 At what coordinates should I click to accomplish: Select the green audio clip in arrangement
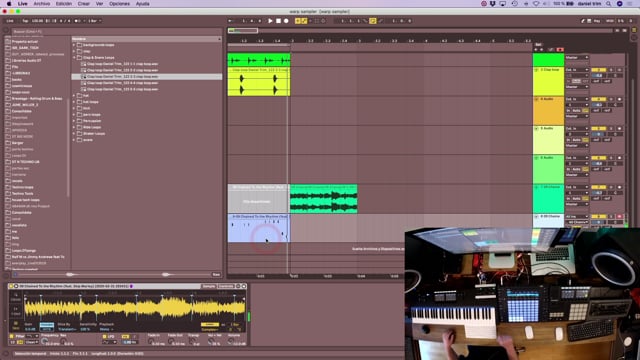pyautogui.click(x=324, y=199)
